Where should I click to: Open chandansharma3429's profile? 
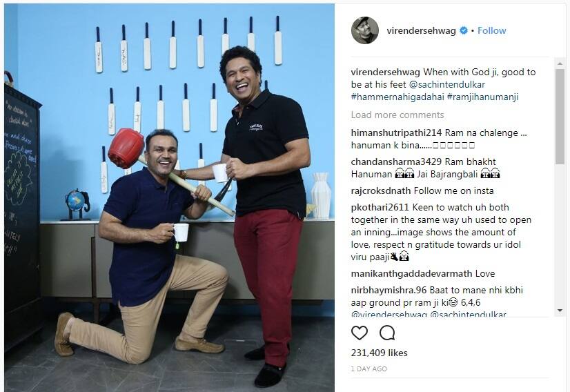[x=396, y=161]
